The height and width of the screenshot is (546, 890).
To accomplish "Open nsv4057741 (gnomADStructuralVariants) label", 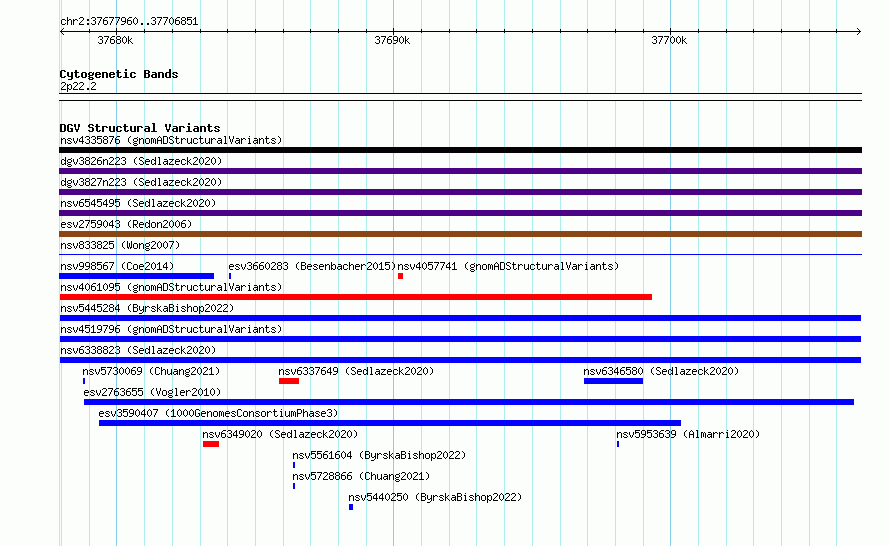I will 508,266.
